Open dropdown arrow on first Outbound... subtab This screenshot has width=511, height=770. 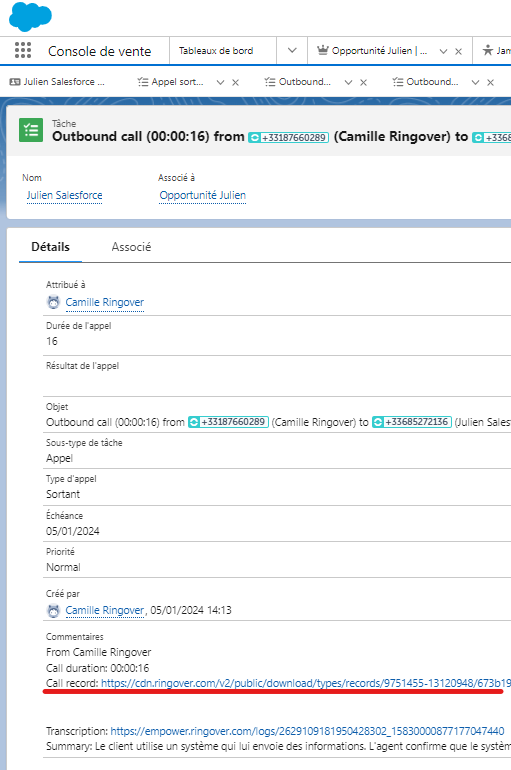click(x=348, y=82)
